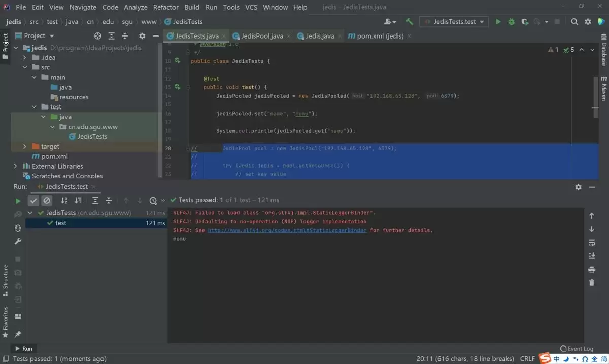Open Run panel settings gear

point(578,187)
